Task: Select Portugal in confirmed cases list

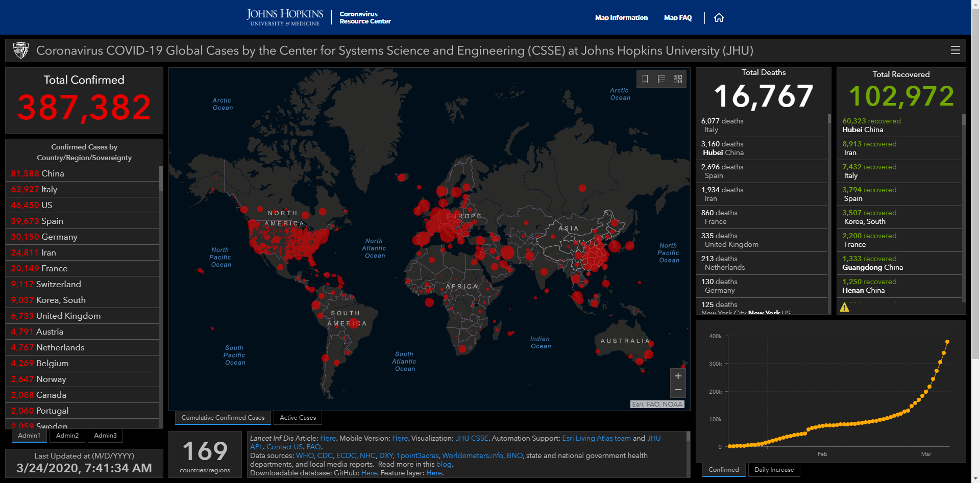Action: [x=82, y=411]
